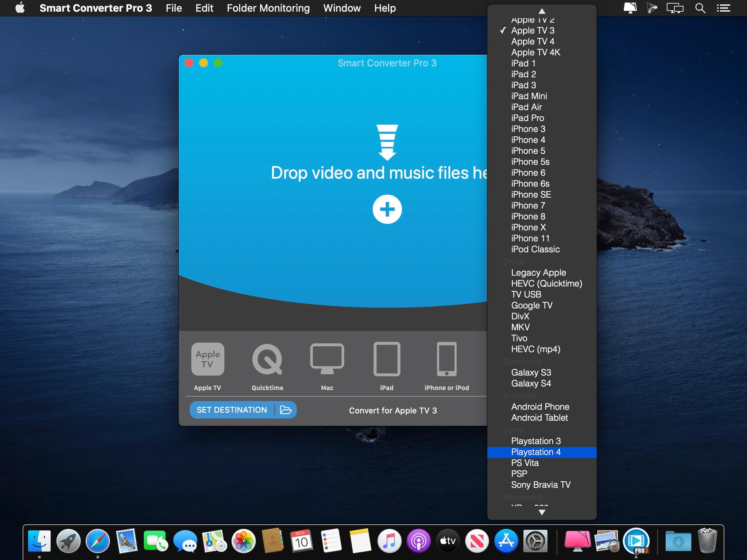
Task: Click the Quicktime preset icon
Action: pyautogui.click(x=267, y=359)
